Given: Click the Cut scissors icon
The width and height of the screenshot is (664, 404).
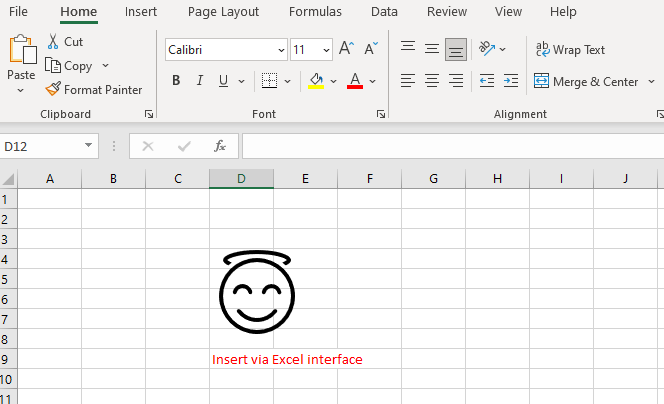Looking at the screenshot, I should pos(53,42).
